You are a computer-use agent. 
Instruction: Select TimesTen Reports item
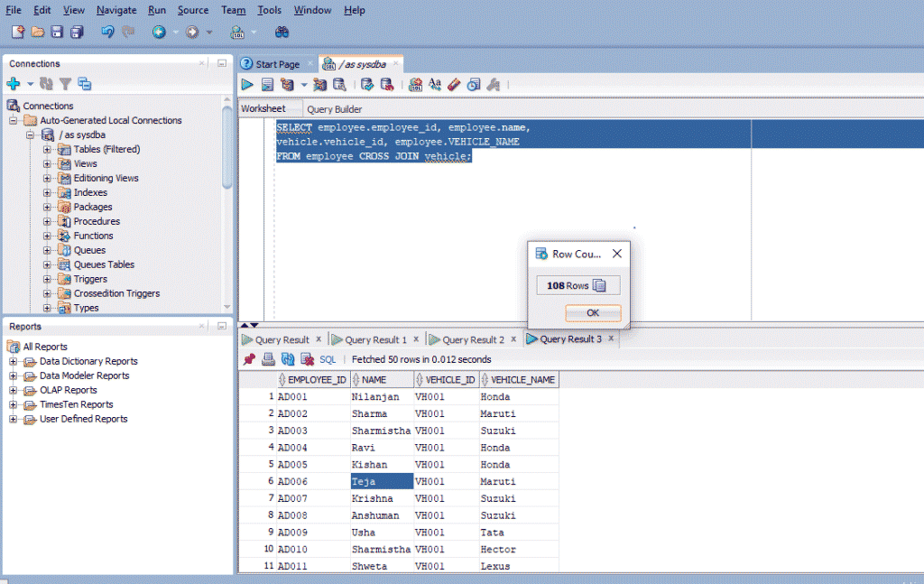(76, 404)
